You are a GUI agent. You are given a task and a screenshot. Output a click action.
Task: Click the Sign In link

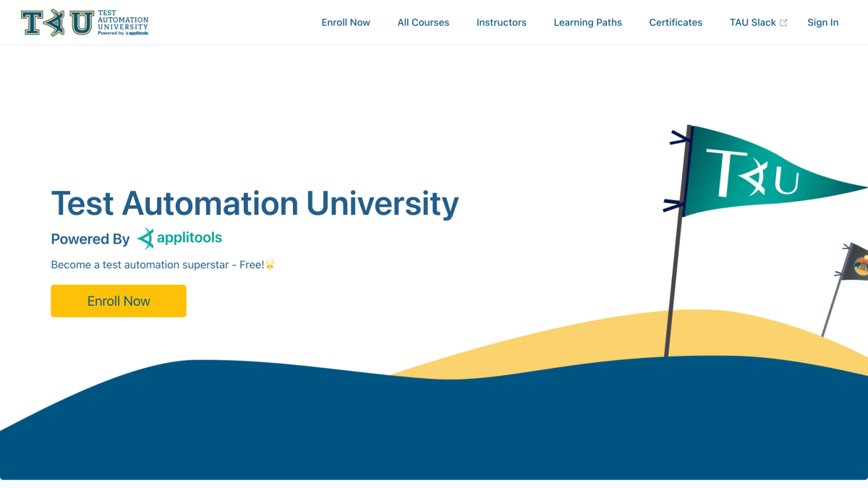pyautogui.click(x=823, y=22)
